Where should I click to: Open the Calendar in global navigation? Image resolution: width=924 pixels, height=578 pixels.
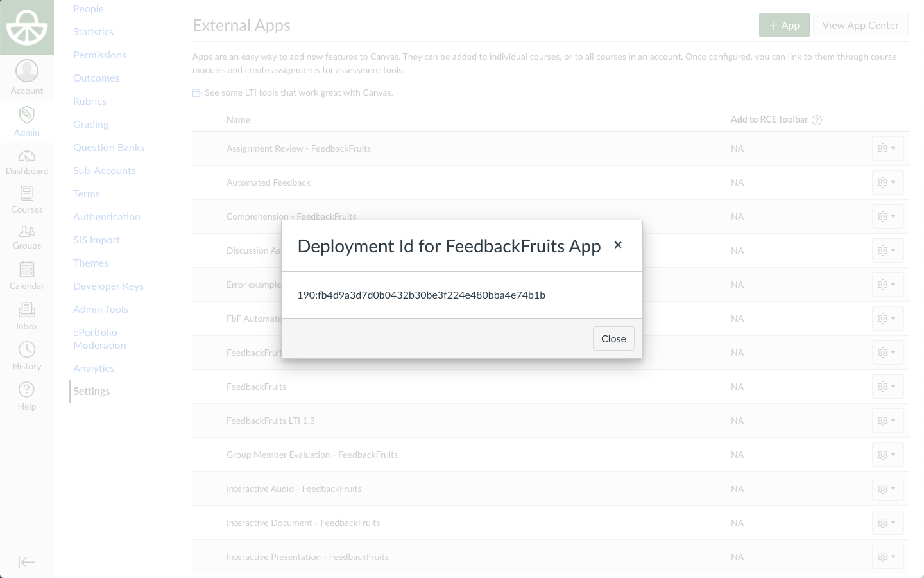click(x=27, y=276)
